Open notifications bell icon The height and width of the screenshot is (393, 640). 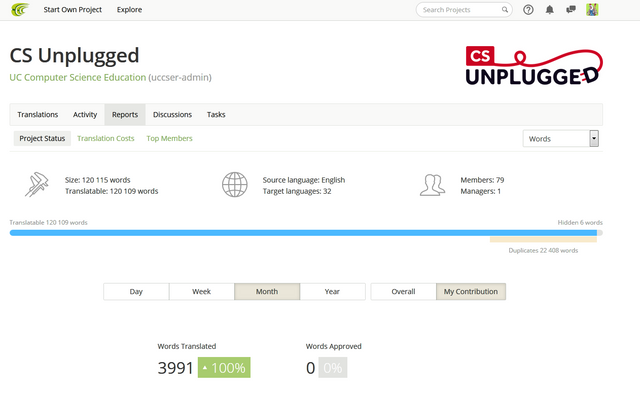pos(550,10)
